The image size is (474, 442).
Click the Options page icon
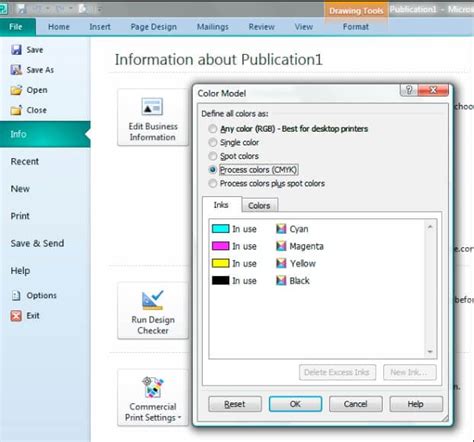[x=16, y=295]
